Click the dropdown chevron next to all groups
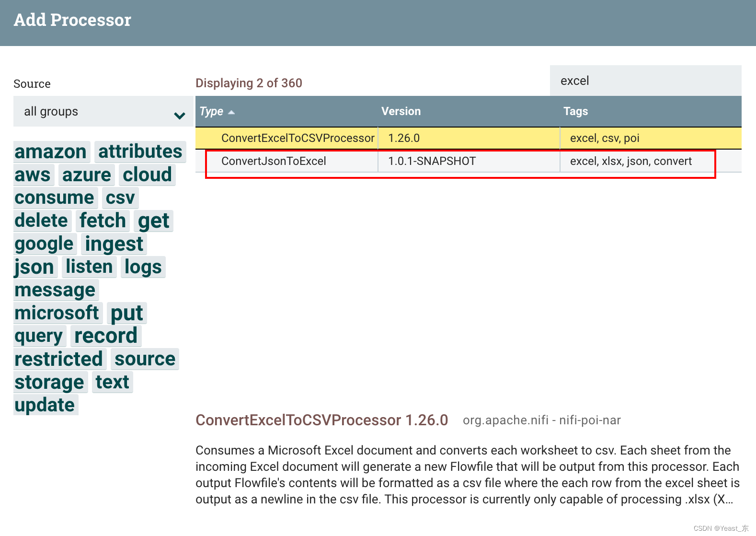The width and height of the screenshot is (756, 536). coord(180,115)
